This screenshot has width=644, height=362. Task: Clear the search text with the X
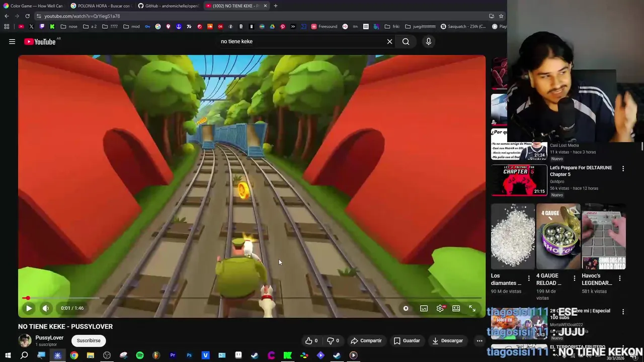[x=389, y=42]
